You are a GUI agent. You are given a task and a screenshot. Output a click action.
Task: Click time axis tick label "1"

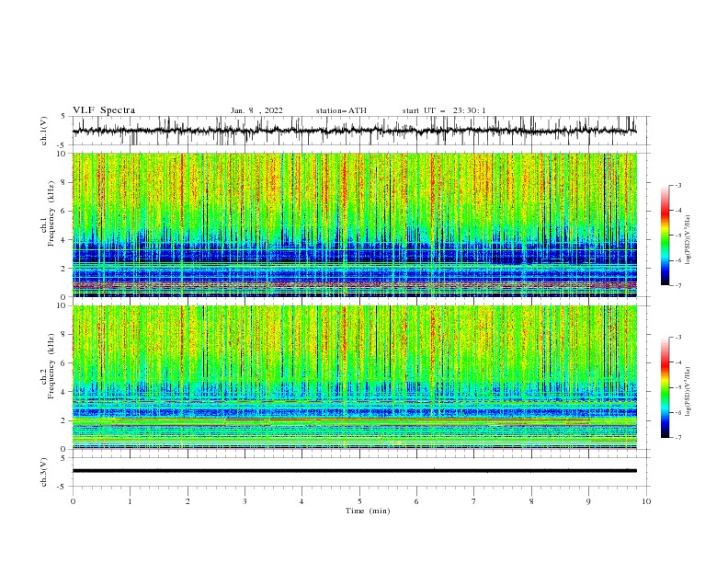coord(130,501)
